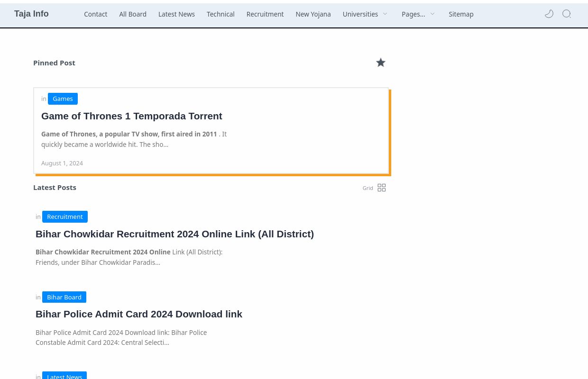Expand the Pages dropdown chevron
The width and height of the screenshot is (588, 379).
click(x=432, y=14)
